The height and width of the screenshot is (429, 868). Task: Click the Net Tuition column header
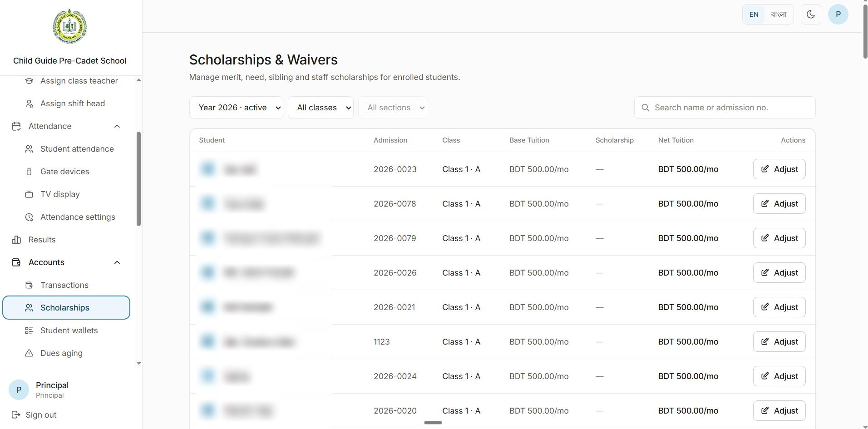click(676, 140)
